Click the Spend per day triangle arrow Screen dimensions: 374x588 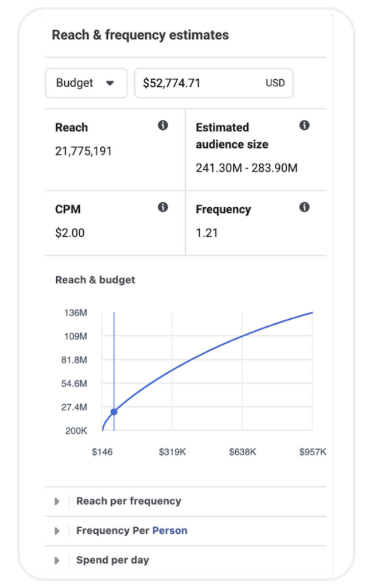(57, 560)
